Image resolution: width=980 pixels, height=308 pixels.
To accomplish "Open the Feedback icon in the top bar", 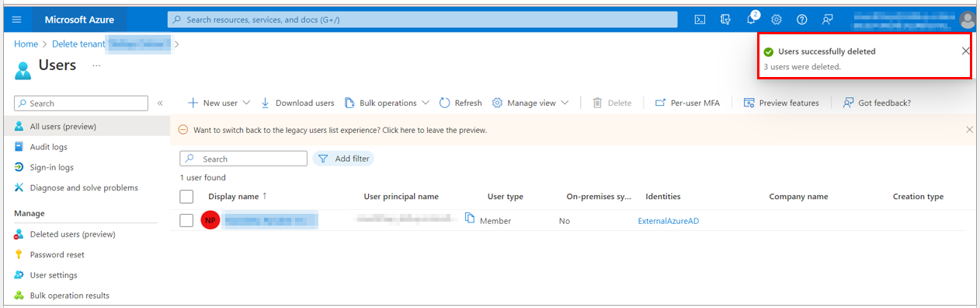I will click(x=828, y=19).
